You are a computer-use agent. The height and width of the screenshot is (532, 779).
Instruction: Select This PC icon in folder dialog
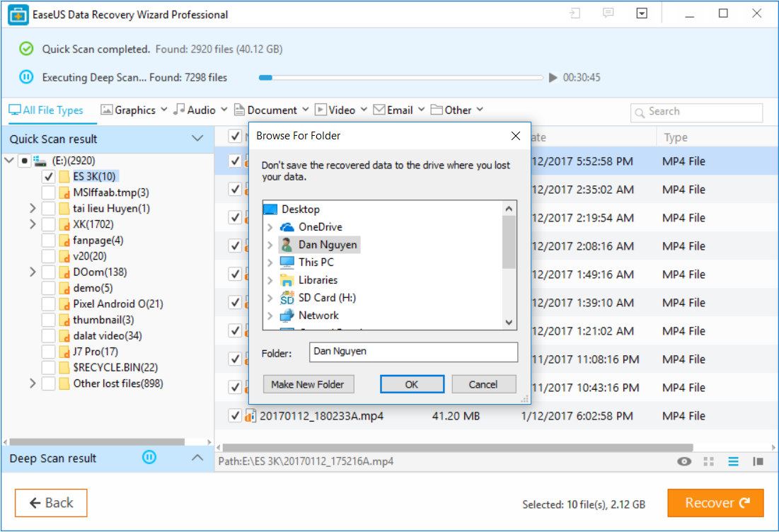(x=287, y=262)
